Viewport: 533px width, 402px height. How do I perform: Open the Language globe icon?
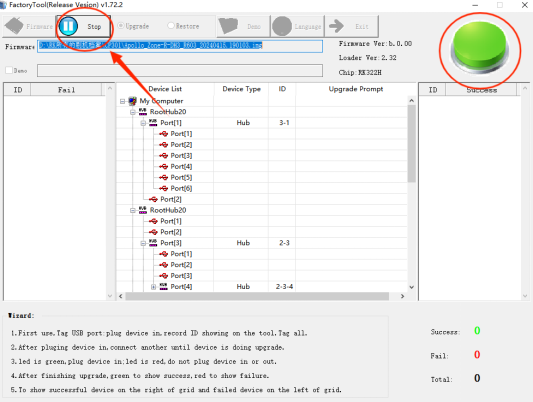point(282,26)
